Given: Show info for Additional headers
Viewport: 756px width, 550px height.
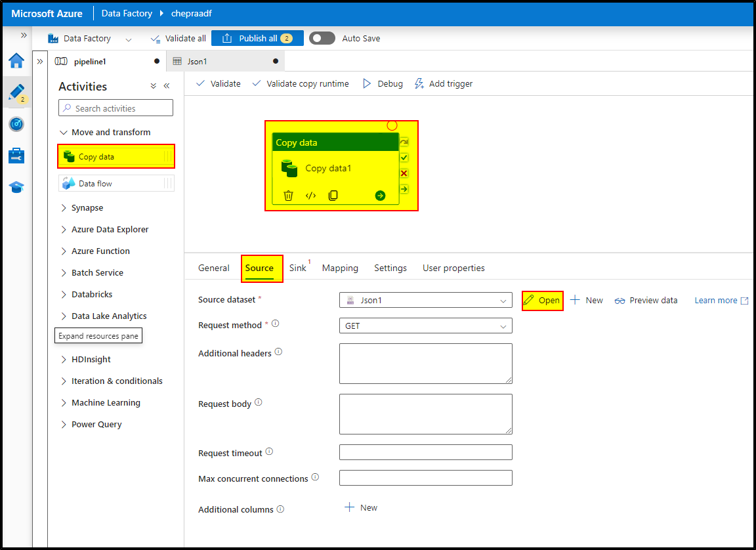Looking at the screenshot, I should [278, 352].
